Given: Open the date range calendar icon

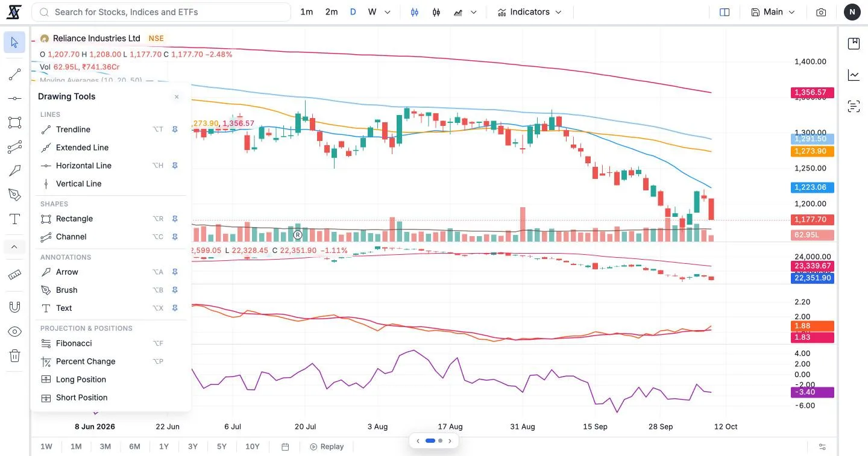Looking at the screenshot, I should click(286, 447).
